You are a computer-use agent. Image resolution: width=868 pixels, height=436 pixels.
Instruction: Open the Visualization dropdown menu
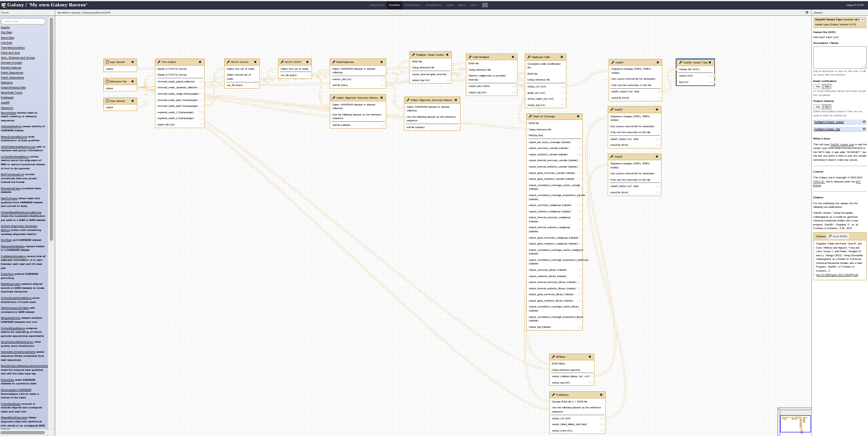coord(433,5)
